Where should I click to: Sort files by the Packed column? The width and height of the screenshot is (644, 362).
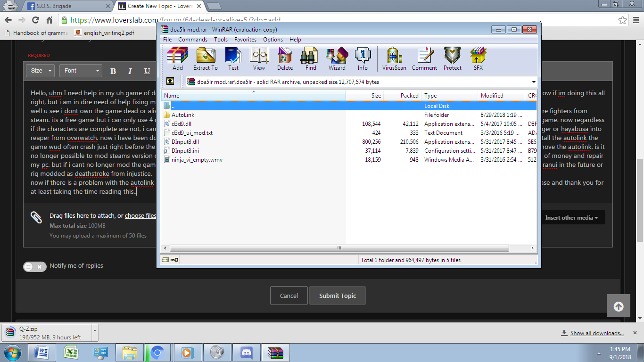click(403, 96)
